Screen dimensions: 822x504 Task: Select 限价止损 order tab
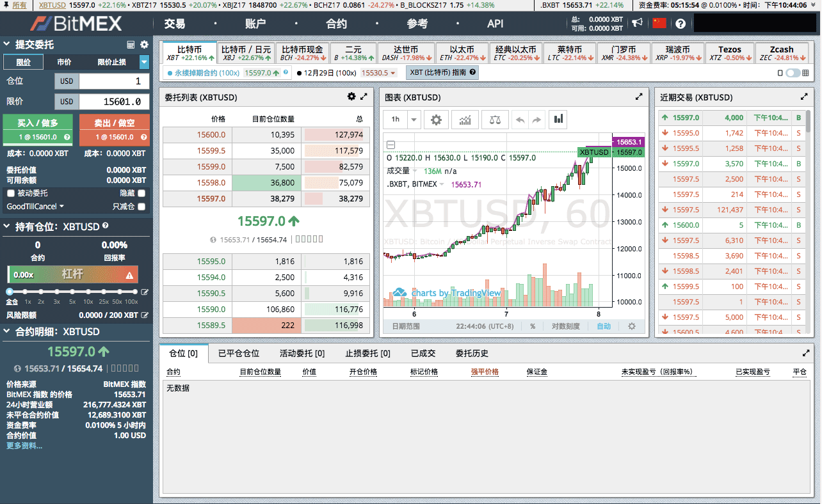111,62
